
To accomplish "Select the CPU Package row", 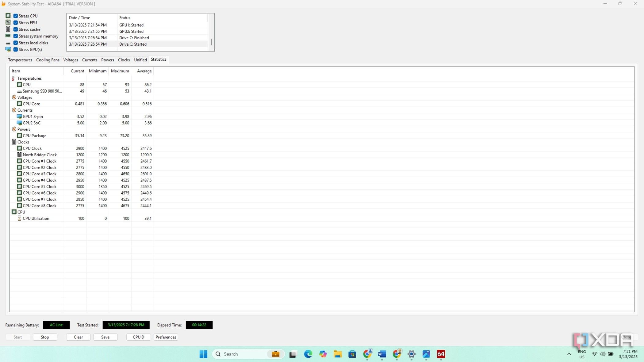I will (82, 135).
